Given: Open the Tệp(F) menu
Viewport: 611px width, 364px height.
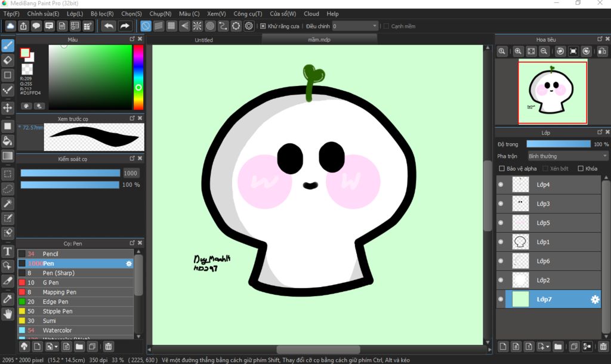Looking at the screenshot, I should pyautogui.click(x=11, y=14).
